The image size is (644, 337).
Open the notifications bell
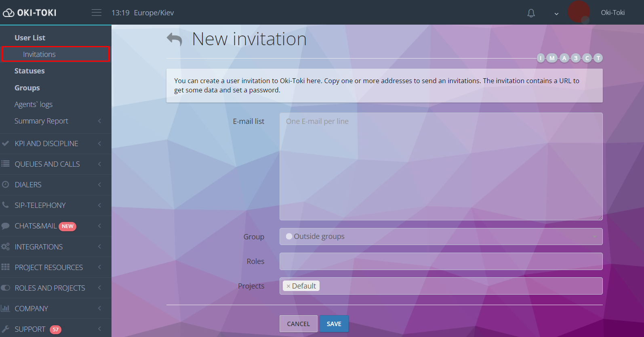coord(531,13)
